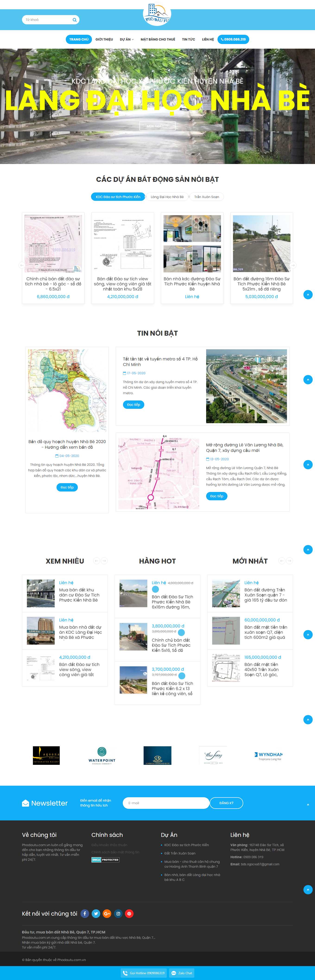Open KDC Đào sư tích Phước Kiển footer link

[x=186, y=845]
